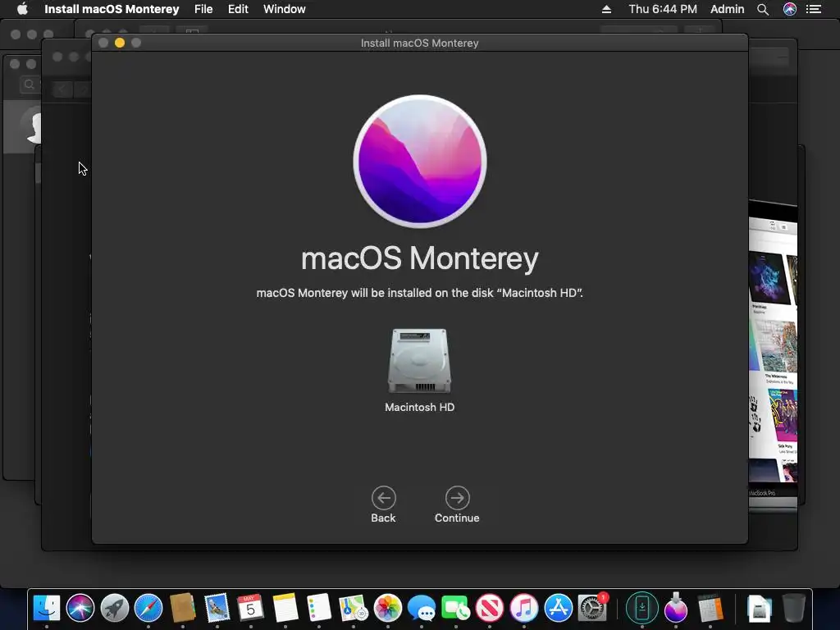Open the File menu
This screenshot has height=630, width=840.
coord(203,9)
